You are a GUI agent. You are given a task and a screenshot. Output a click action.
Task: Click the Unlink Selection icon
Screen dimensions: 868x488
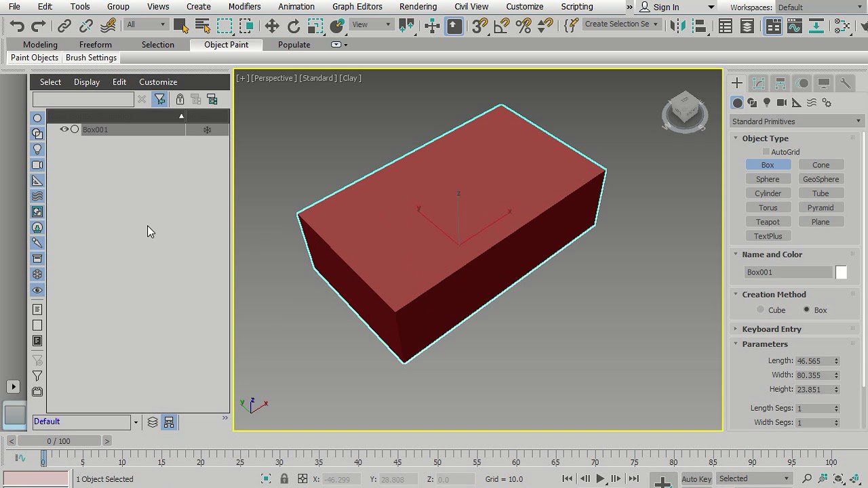click(85, 26)
